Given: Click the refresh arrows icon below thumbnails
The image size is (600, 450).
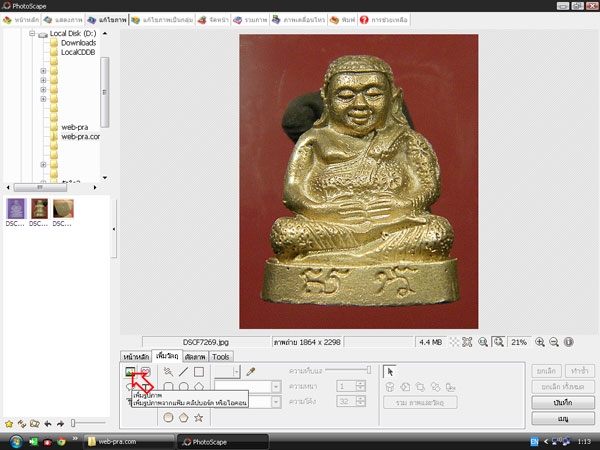Looking at the screenshot, I should pos(22,424).
